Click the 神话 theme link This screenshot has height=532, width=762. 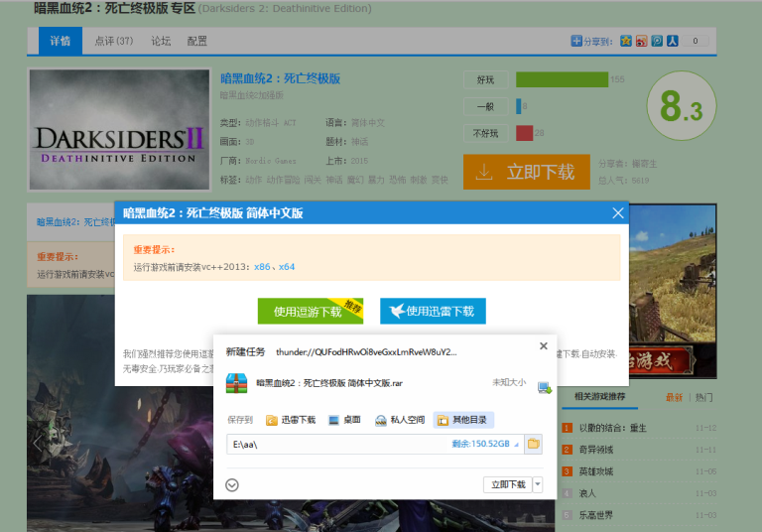coord(359,142)
